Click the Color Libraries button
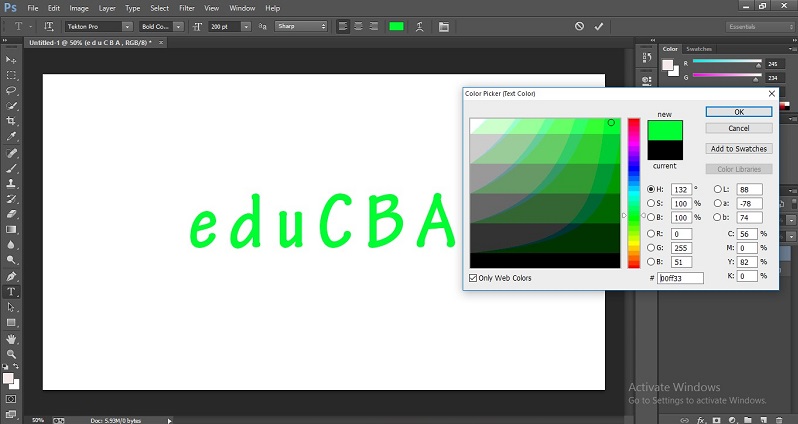Viewport: 798px width, 424px height. click(x=739, y=169)
